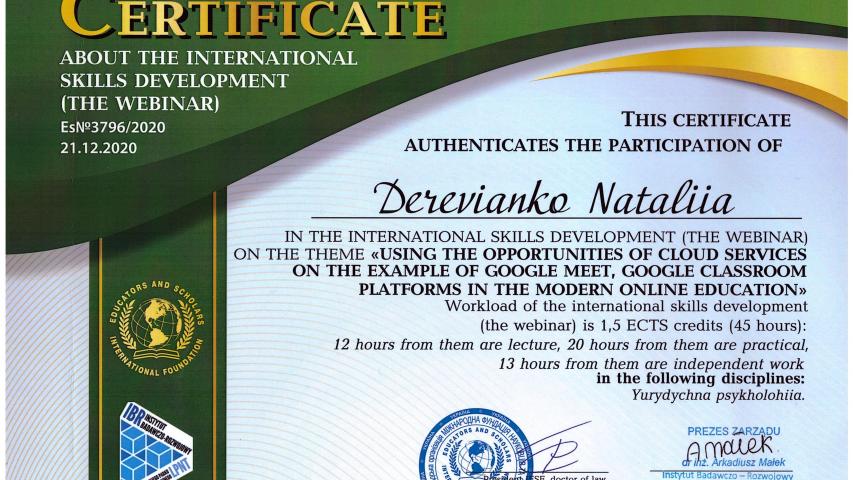
Task: Click the golden CERTIFICATE heading
Action: (254, 20)
